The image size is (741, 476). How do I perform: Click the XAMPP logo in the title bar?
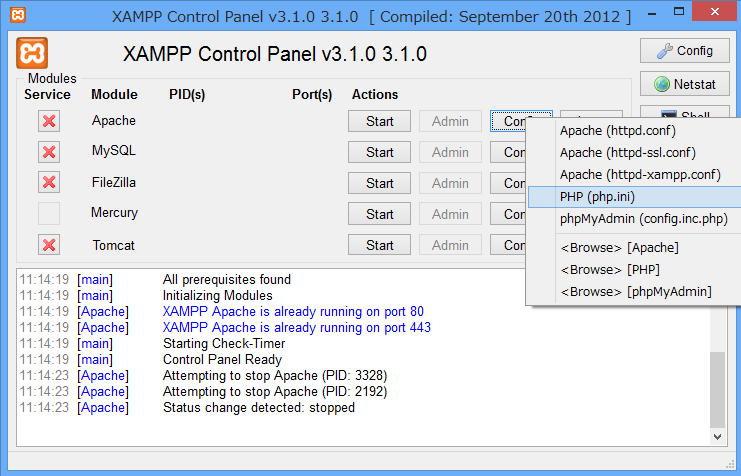(x=17, y=15)
